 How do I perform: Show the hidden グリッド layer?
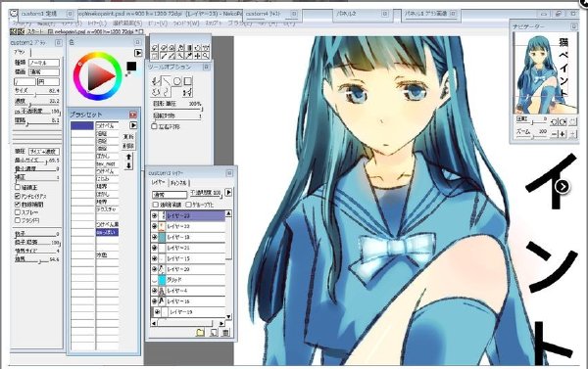click(155, 280)
